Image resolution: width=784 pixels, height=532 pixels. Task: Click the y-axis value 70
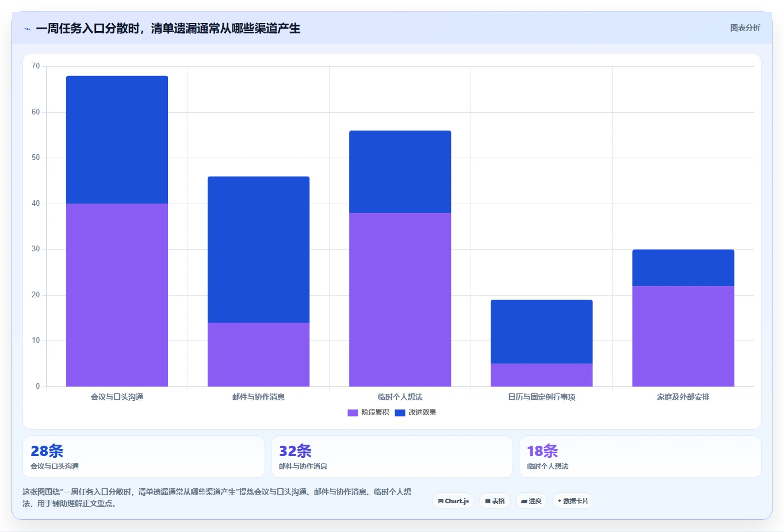tap(36, 66)
